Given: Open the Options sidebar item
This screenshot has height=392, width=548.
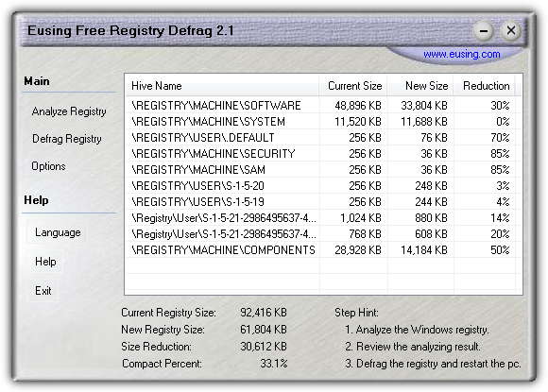Looking at the screenshot, I should tap(48, 166).
